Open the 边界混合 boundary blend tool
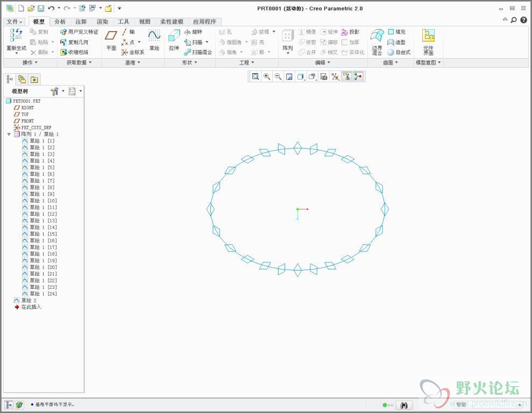 [377, 42]
